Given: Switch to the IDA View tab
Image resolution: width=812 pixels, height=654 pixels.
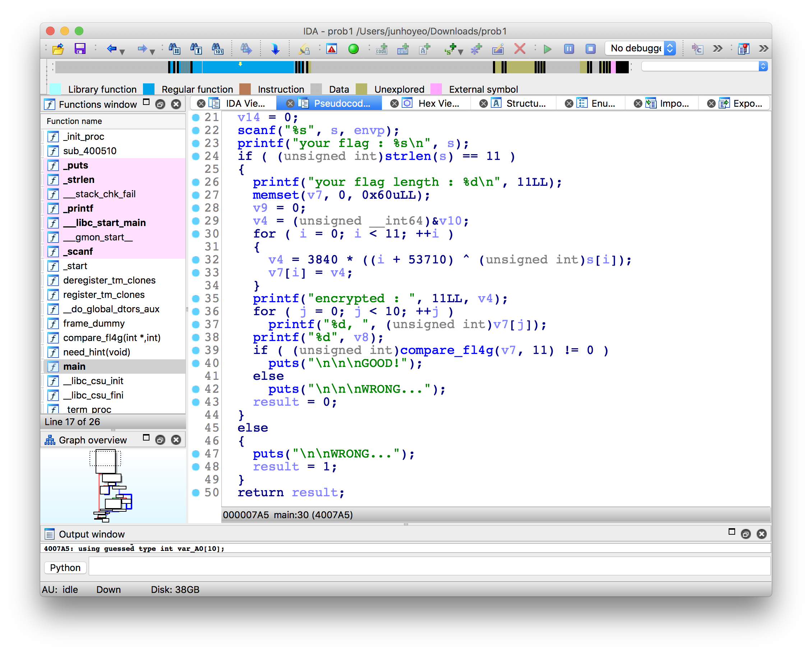Looking at the screenshot, I should (245, 103).
